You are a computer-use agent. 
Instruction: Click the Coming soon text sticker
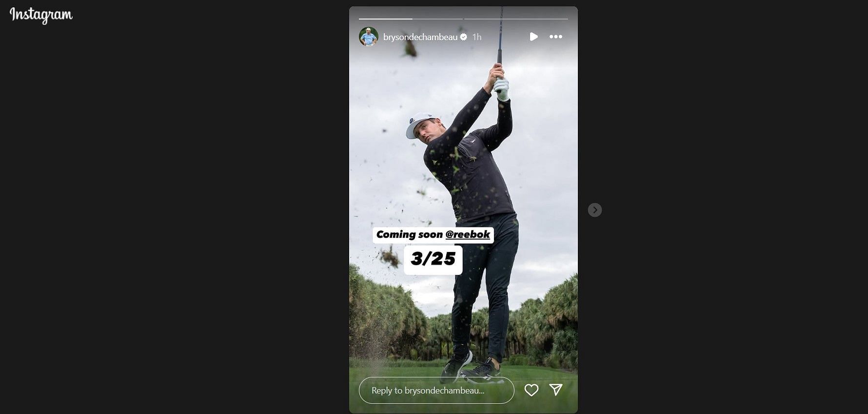tap(409, 234)
